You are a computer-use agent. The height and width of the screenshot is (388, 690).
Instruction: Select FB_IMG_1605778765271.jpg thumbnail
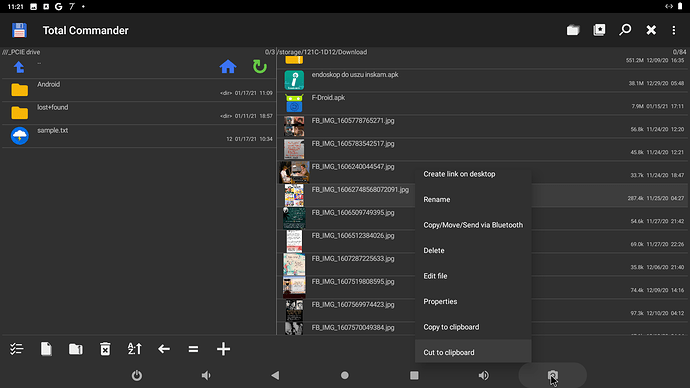(294, 126)
